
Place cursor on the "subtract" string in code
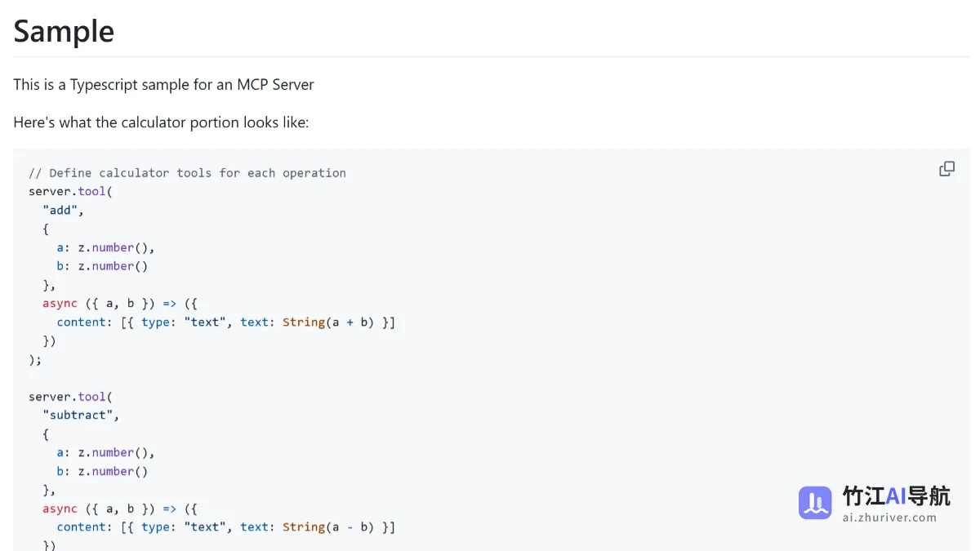pyautogui.click(x=78, y=415)
